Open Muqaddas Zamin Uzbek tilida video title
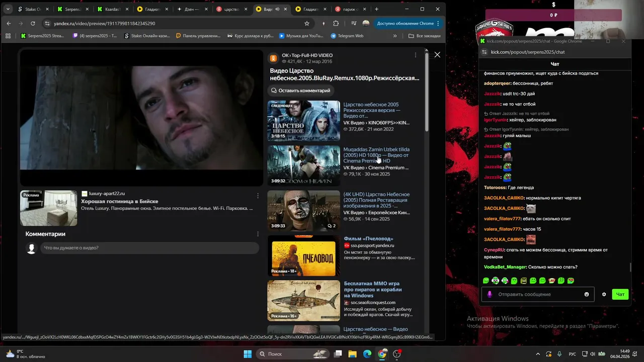Image resolution: width=644 pixels, height=362 pixels. click(376, 155)
